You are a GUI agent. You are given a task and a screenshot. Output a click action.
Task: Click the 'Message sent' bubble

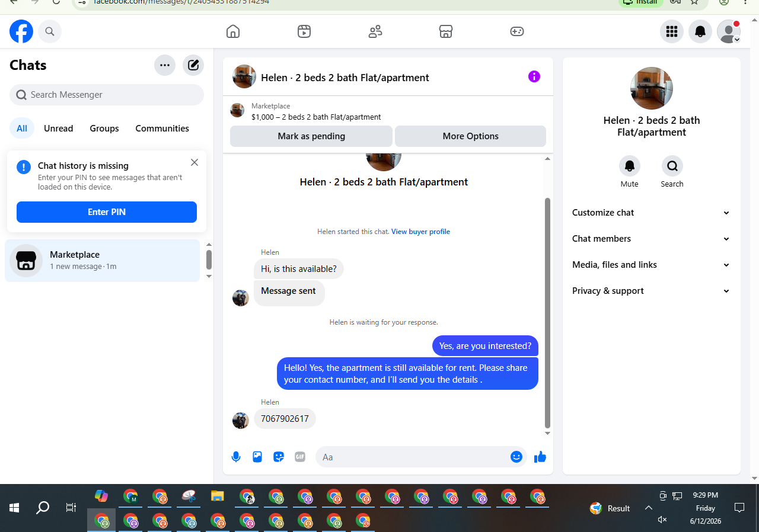coord(289,292)
